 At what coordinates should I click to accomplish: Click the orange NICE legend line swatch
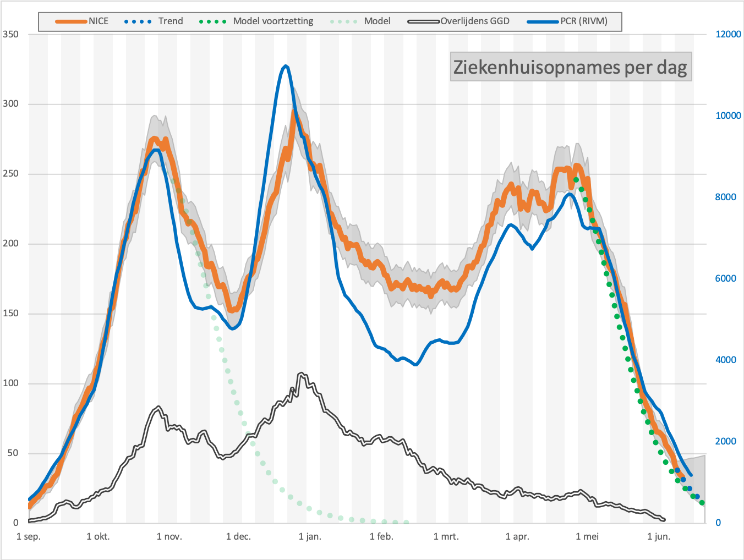click(x=71, y=21)
